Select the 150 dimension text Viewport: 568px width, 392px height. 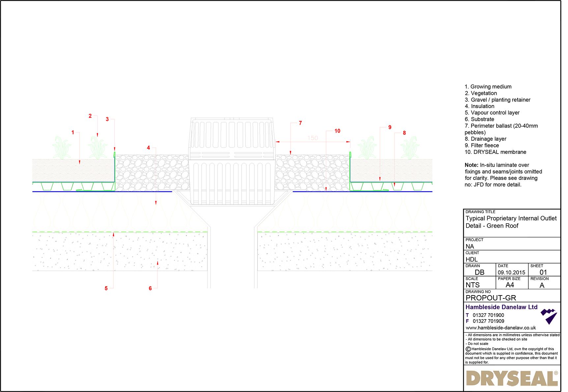(313, 138)
